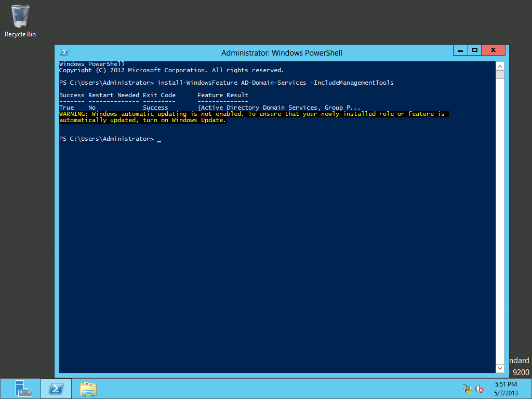Open the Recycle Bin desktop icon

tap(20, 21)
